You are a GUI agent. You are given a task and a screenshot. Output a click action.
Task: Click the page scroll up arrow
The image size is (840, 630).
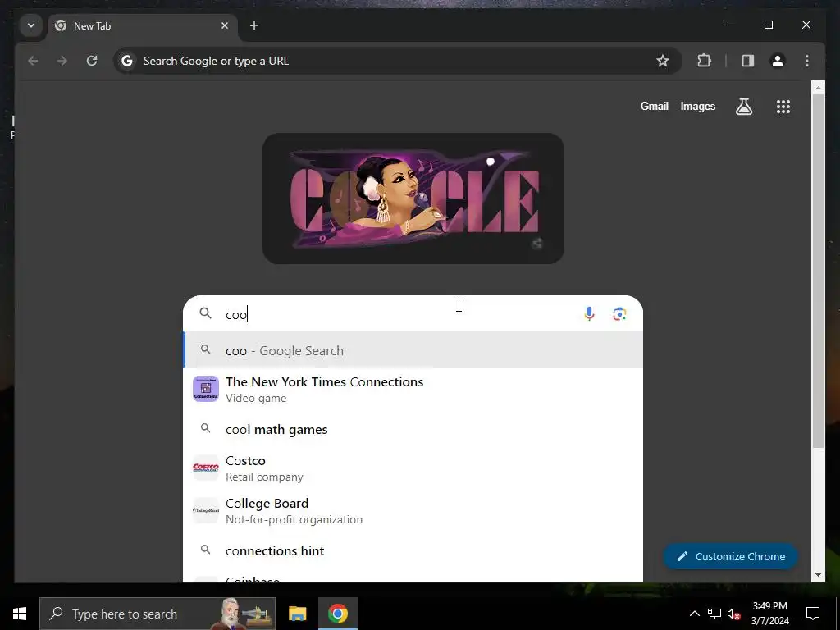[x=818, y=87]
